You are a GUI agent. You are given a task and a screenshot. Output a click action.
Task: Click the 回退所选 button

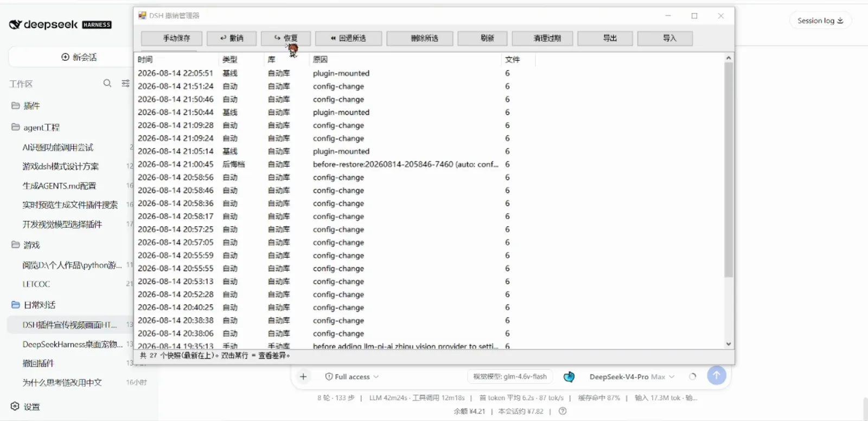348,38
